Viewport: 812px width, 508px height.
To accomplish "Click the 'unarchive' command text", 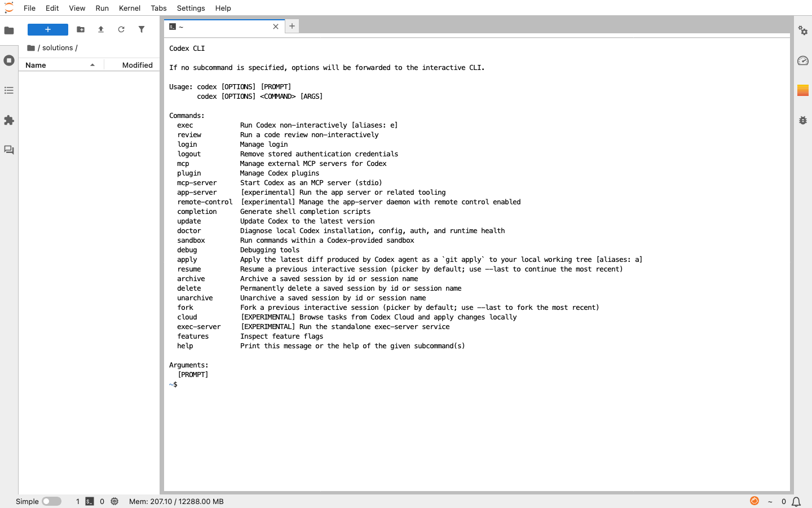I will tap(195, 298).
